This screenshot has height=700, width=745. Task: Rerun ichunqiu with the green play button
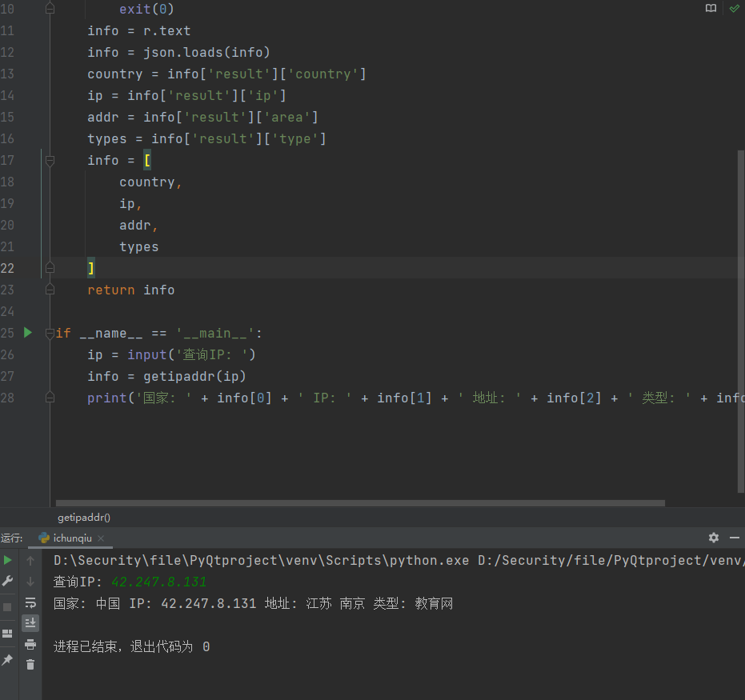tap(8, 560)
